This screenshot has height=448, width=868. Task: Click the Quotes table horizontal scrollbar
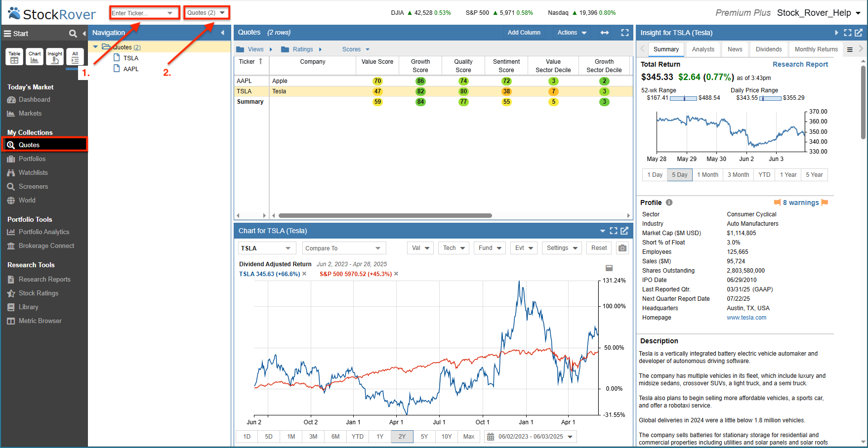(x=385, y=215)
